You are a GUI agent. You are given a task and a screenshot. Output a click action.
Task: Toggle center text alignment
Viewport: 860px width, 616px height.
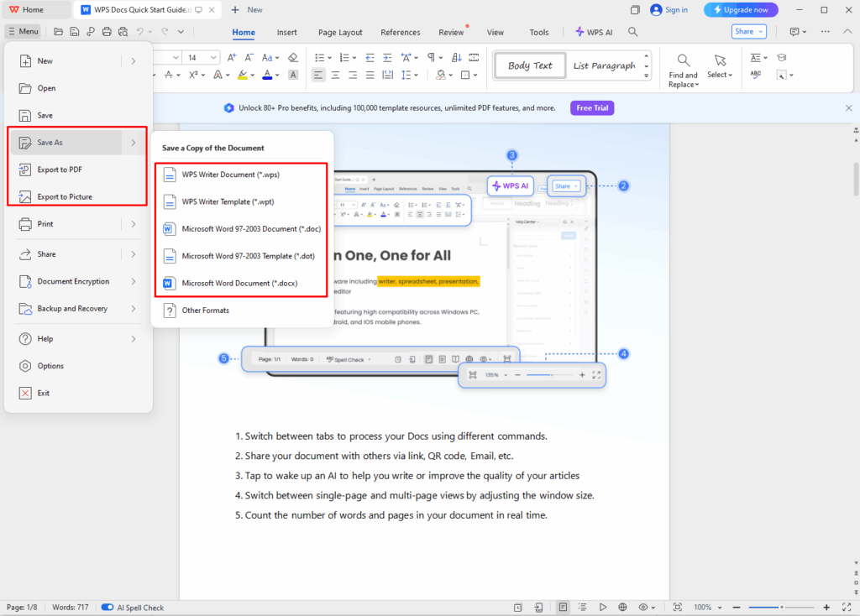click(x=335, y=76)
